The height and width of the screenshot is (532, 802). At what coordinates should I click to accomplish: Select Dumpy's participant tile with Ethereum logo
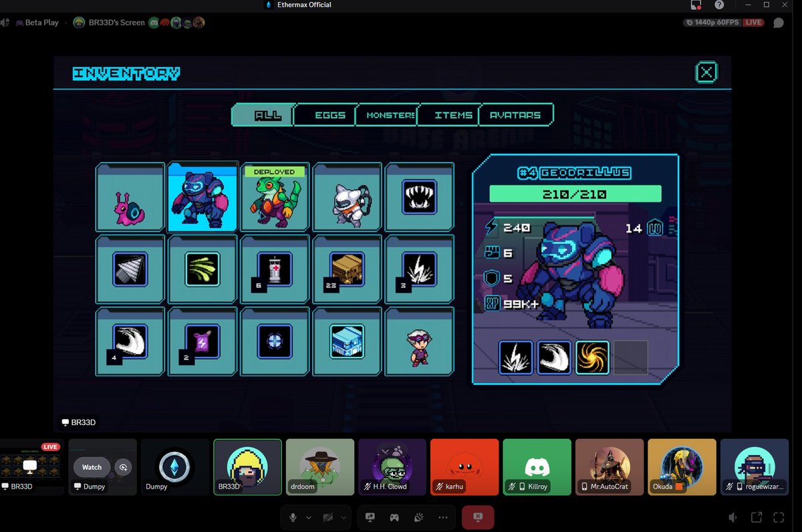[x=174, y=467]
